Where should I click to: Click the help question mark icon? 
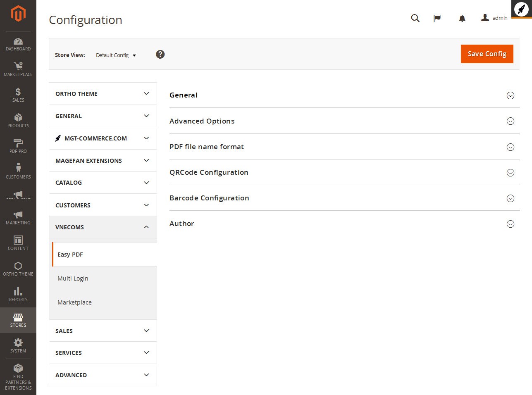coord(160,54)
